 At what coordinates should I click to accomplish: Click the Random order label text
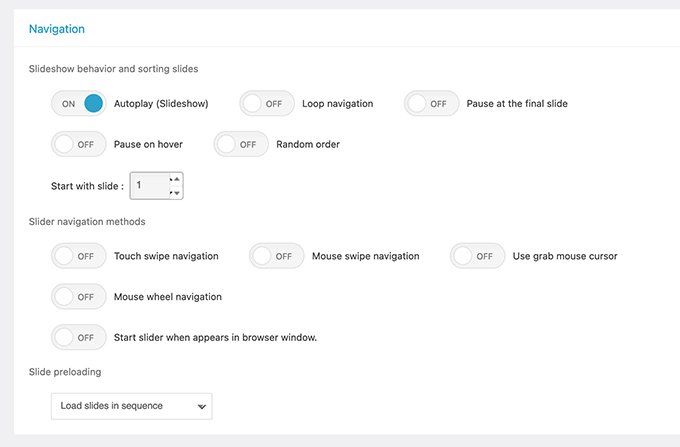point(308,144)
